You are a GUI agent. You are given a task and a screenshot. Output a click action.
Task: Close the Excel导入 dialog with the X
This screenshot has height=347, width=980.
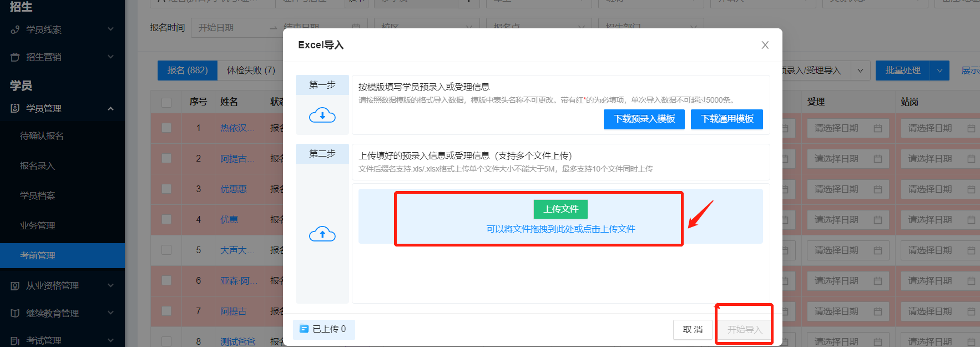point(765,45)
